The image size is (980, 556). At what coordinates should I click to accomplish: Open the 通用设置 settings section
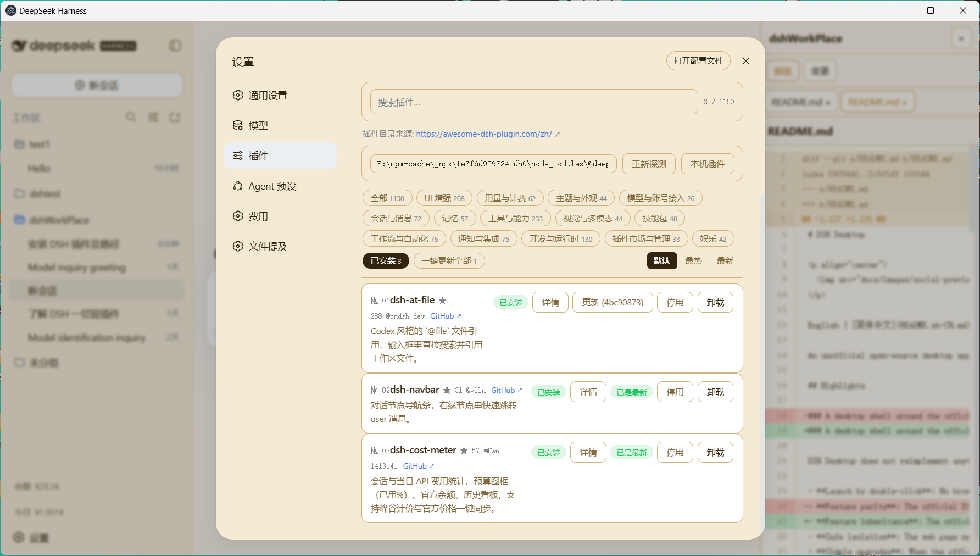[x=280, y=96]
